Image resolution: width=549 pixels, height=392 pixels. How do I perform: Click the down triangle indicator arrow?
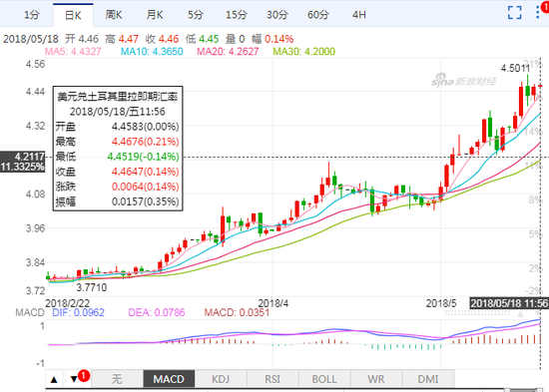(74, 379)
